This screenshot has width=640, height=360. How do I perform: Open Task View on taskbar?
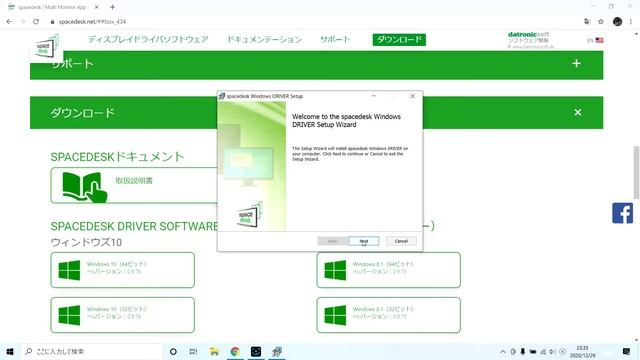[x=193, y=351]
